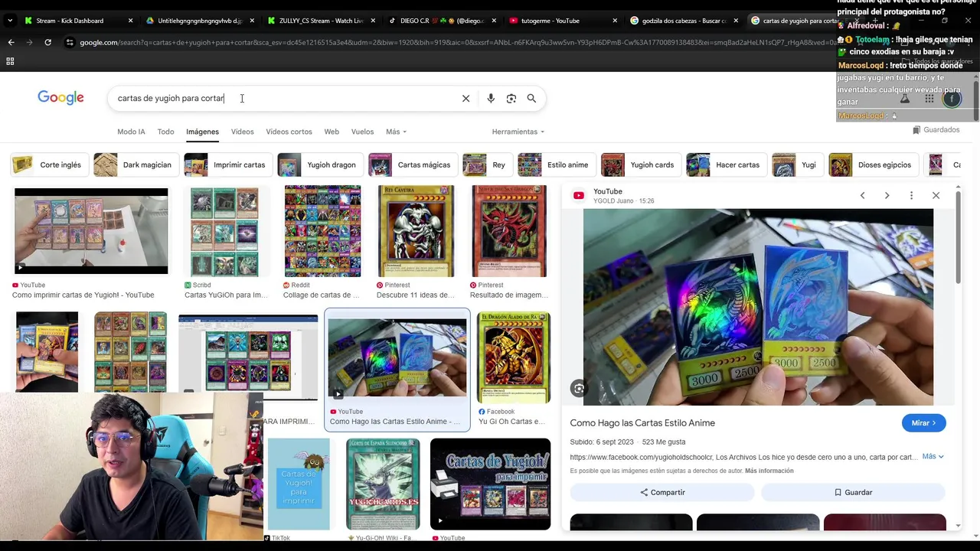
Task: Open the Vuelos tab
Action: click(x=362, y=132)
